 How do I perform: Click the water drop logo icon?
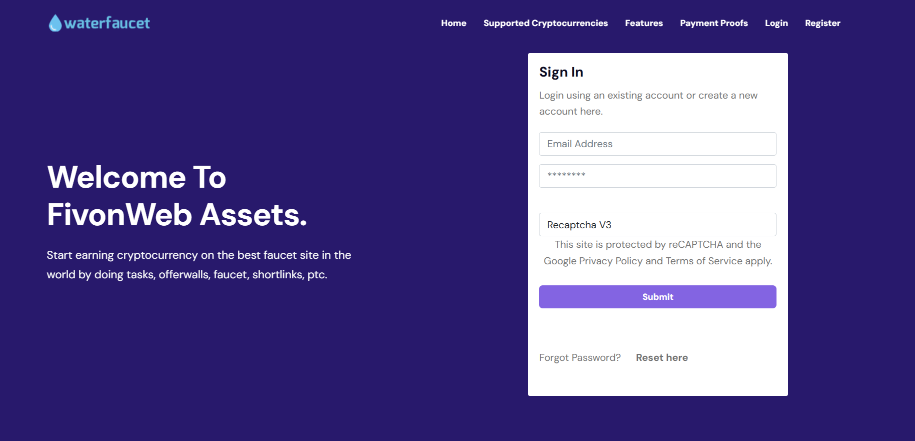pyautogui.click(x=54, y=22)
